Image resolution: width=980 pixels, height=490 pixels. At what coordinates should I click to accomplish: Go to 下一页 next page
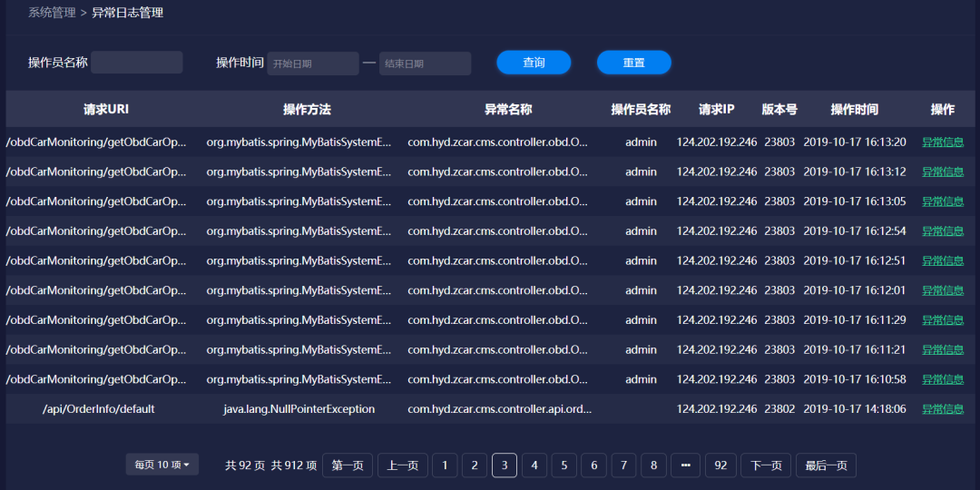point(766,465)
